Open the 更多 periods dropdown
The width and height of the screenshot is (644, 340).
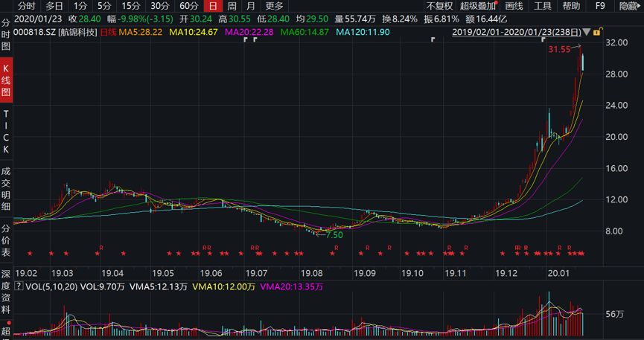coord(274,6)
